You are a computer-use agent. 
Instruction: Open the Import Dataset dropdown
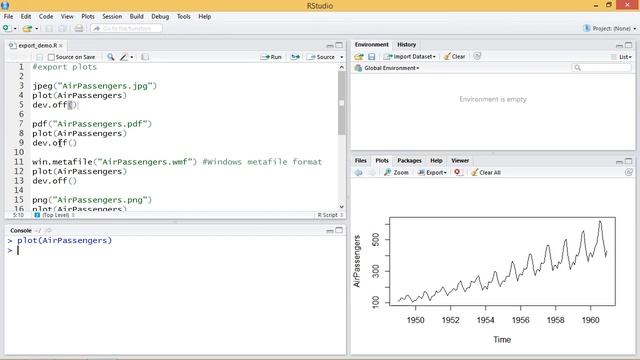(410, 57)
